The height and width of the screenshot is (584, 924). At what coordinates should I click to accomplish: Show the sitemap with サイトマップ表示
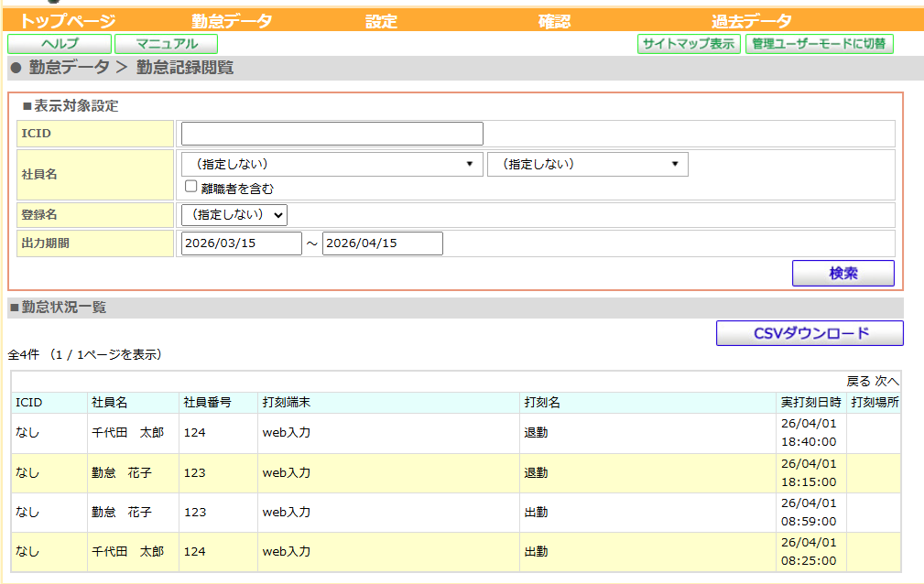point(689,43)
